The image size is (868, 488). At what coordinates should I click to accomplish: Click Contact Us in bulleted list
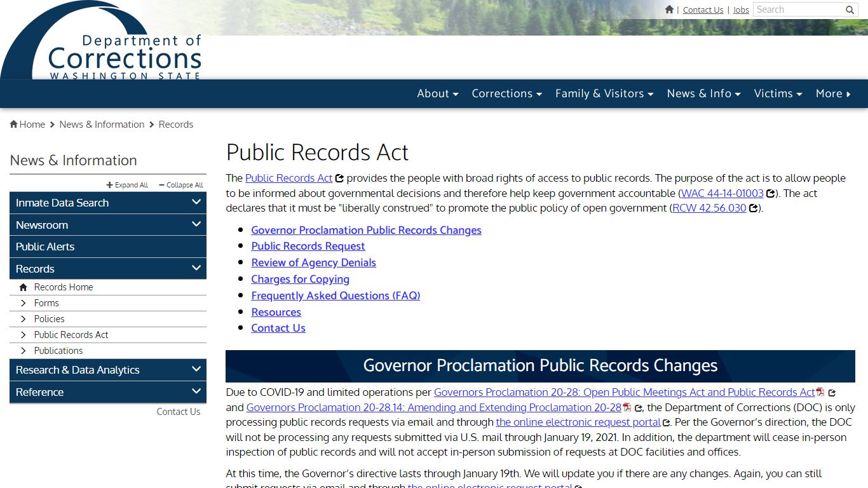tap(278, 328)
